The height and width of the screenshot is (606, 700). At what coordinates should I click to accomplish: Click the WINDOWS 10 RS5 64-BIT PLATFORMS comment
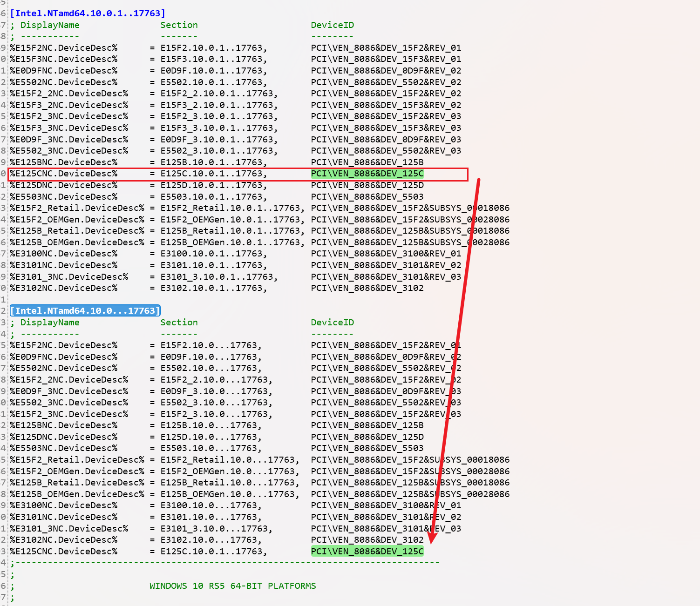coord(233,586)
